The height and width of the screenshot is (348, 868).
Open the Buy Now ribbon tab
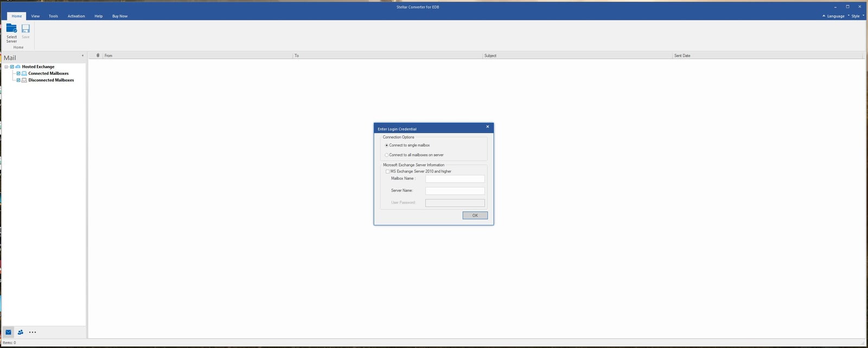pyautogui.click(x=120, y=16)
